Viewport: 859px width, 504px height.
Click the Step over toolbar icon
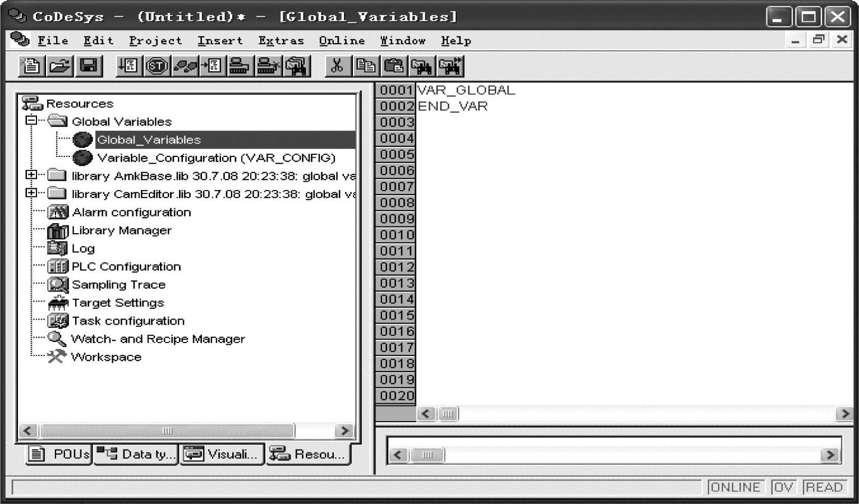pos(185,66)
